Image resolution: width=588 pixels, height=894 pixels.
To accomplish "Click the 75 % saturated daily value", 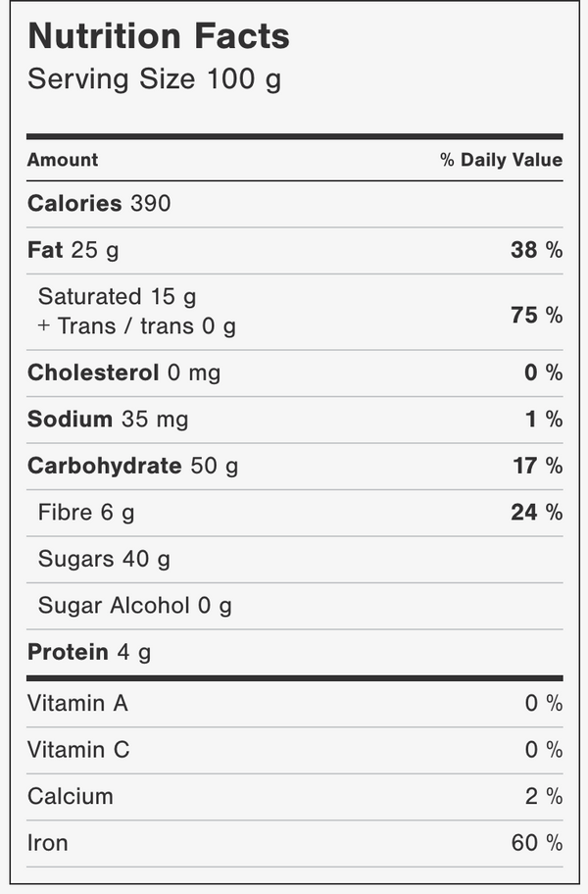I will 537,316.
